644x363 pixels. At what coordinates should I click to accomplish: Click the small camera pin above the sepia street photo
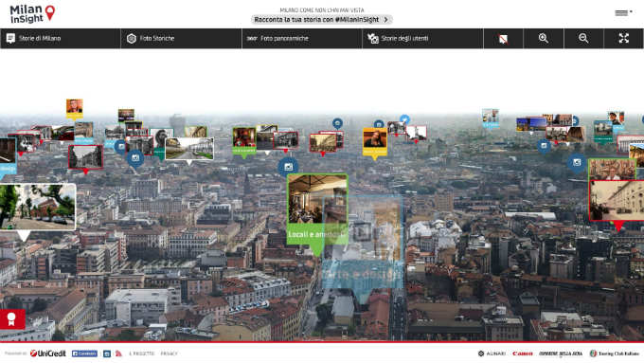click(337, 123)
